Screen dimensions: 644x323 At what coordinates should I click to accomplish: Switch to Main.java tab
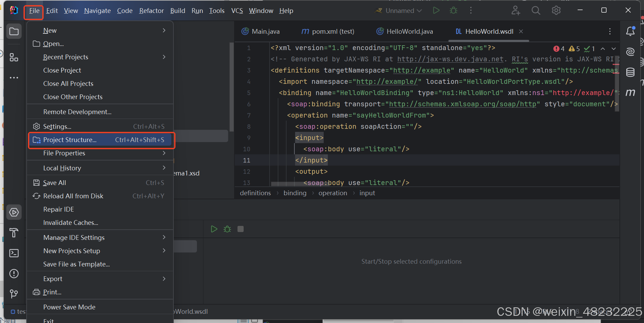261,31
